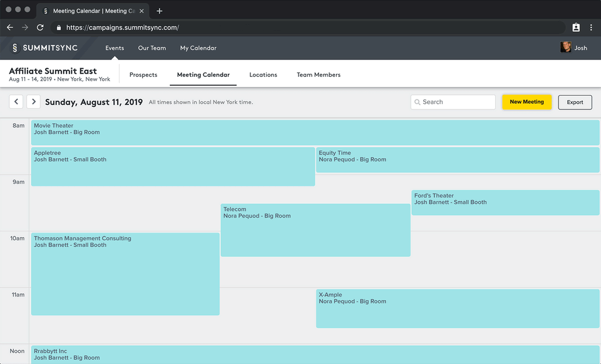Go to previous day with left chevron
Viewport: 601px width, 364px height.
click(16, 102)
